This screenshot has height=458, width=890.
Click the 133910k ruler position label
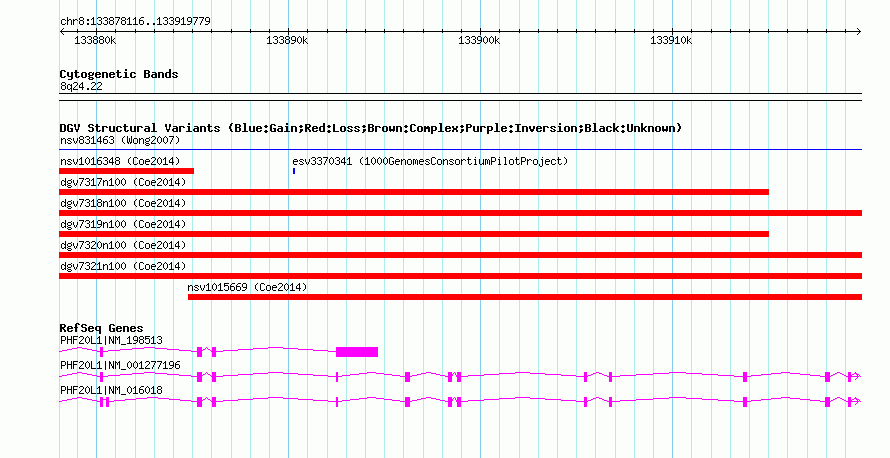pos(671,40)
